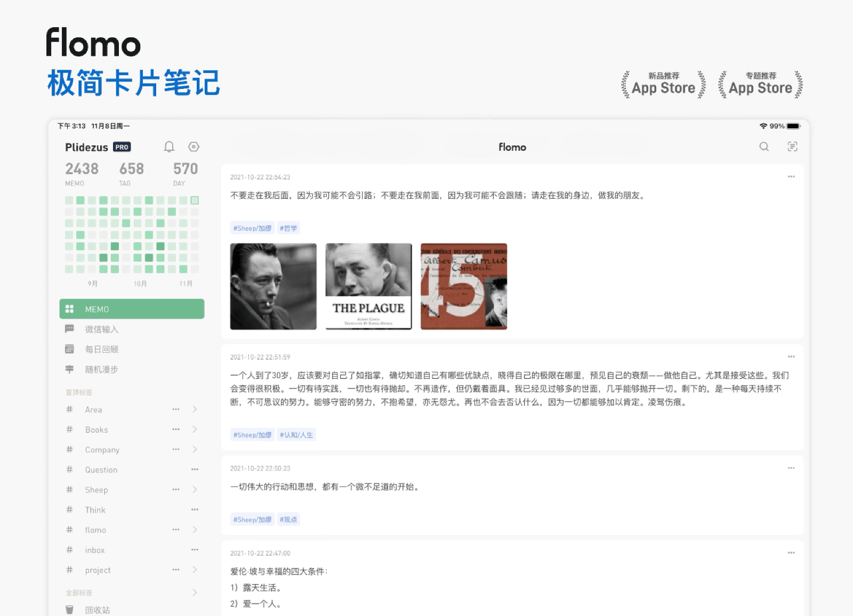The image size is (853, 616).
Task: Open the 回收站 trash icon
Action: 70,610
